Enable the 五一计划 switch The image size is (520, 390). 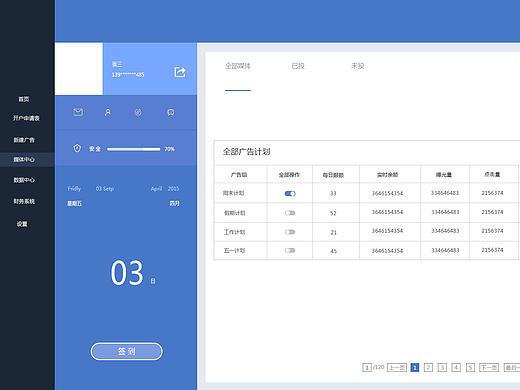290,250
